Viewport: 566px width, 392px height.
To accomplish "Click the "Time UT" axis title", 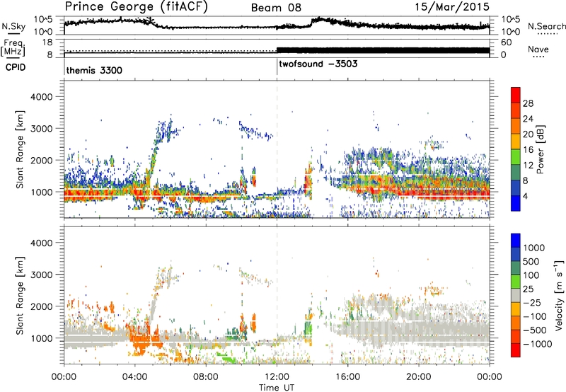I will point(277,388).
